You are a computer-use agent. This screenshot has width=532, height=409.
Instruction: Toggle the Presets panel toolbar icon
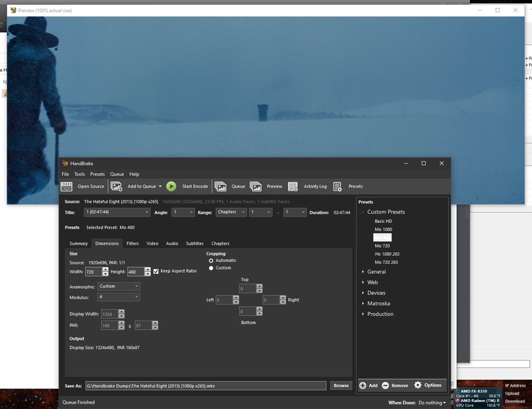[x=338, y=187]
